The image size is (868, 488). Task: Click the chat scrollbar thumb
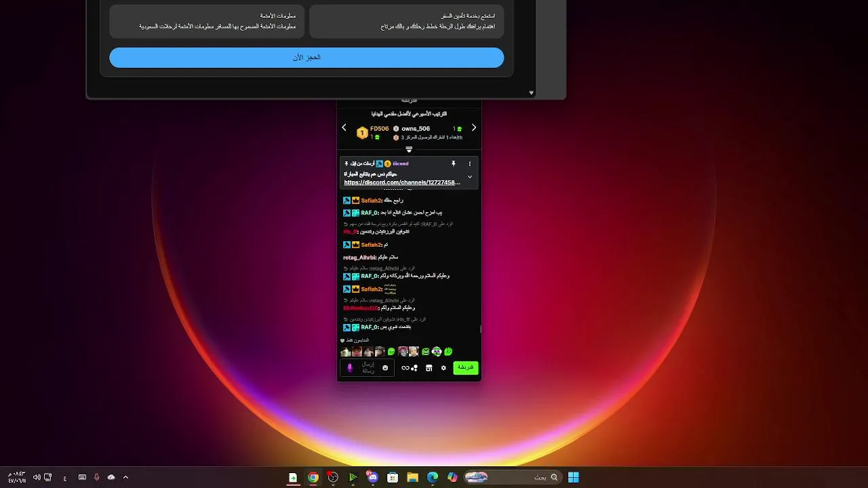tap(480, 329)
